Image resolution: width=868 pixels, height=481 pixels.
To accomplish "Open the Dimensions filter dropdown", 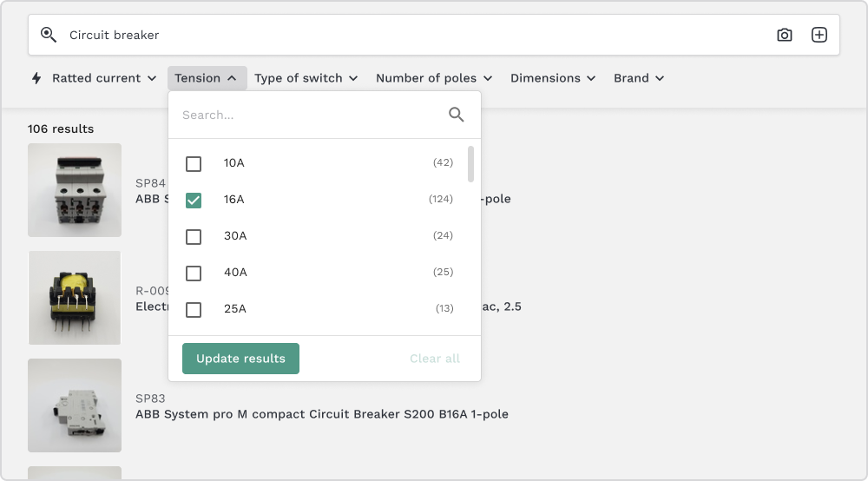I will click(553, 78).
